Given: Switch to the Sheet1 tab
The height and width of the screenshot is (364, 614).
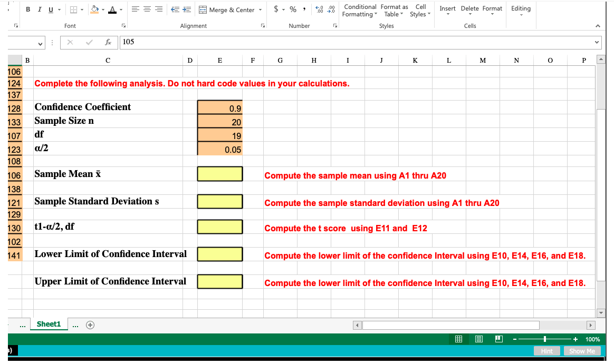Looking at the screenshot, I should coord(49,324).
